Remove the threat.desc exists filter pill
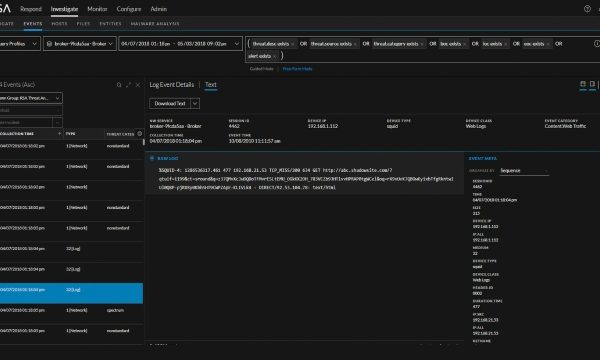Viewport: 600px width, 360px height. tap(293, 44)
